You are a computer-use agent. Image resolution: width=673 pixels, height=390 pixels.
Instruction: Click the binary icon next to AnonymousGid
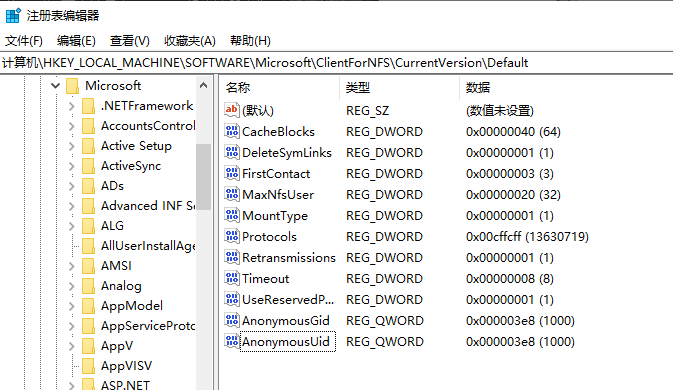coord(232,320)
